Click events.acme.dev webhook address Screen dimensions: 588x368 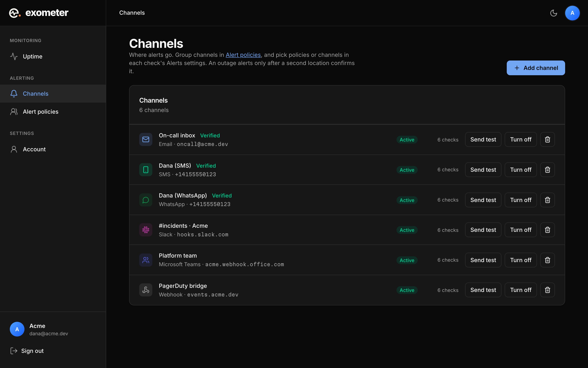pos(213,294)
